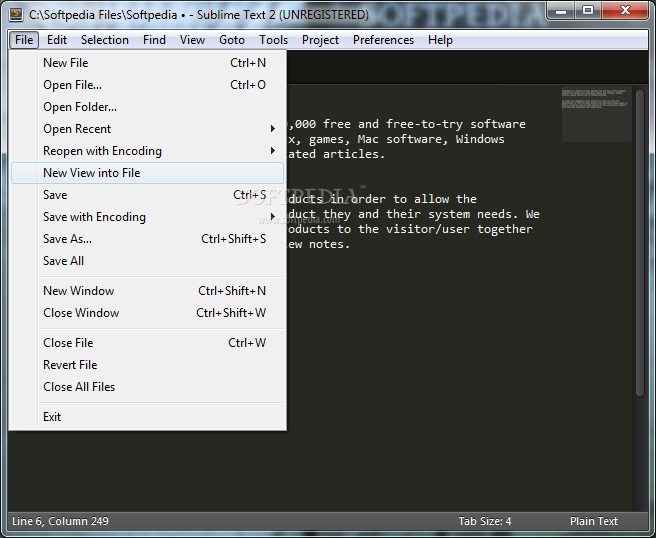Select Revert File entry
Image resolution: width=656 pixels, height=538 pixels.
(147, 365)
